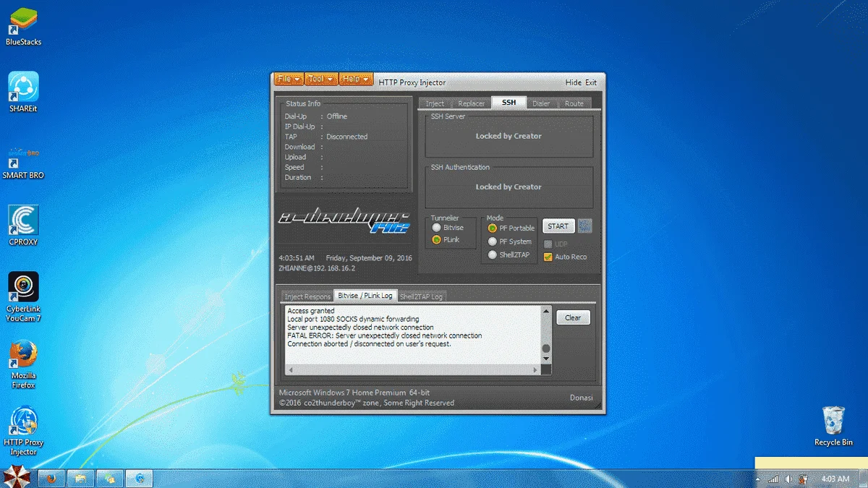
Task: Open the SHAREit desktop icon
Action: point(23,93)
